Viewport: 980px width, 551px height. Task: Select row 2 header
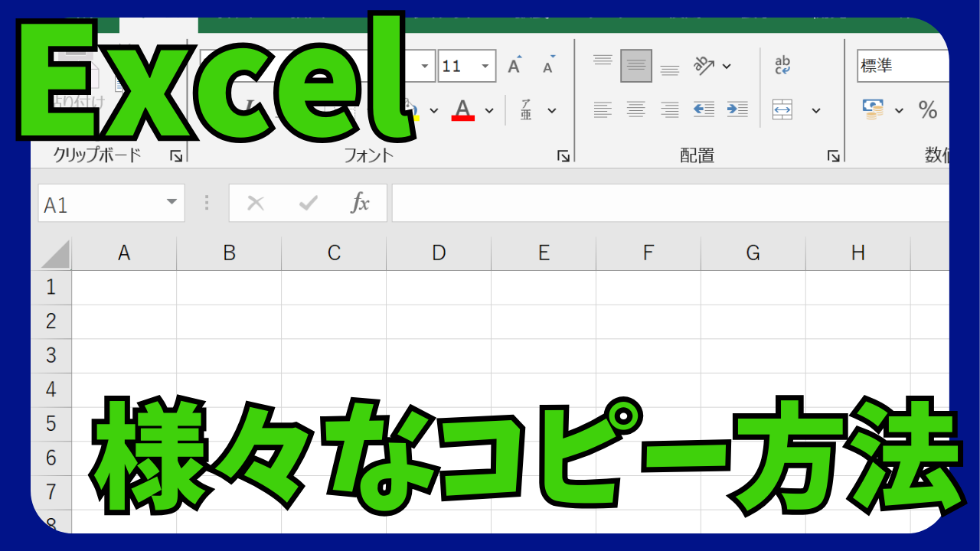(51, 321)
